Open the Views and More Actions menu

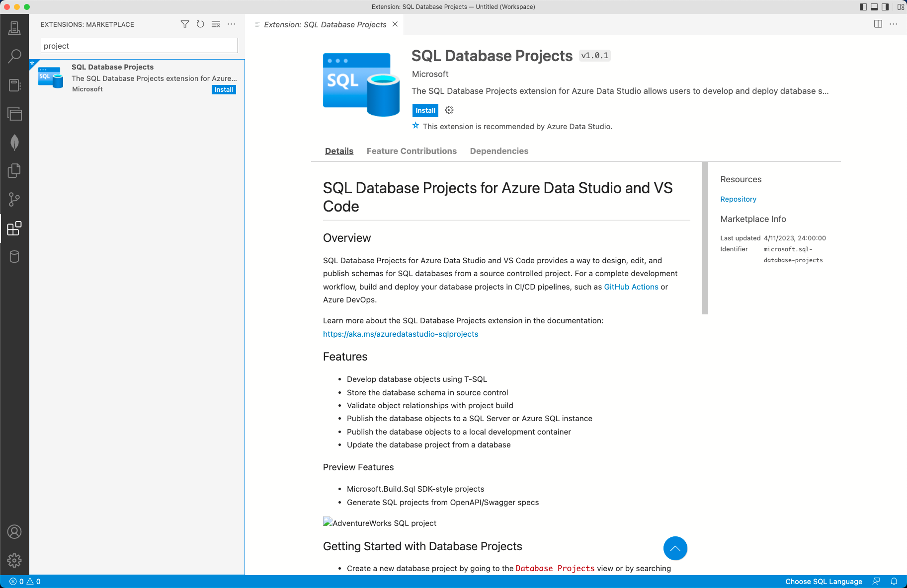tap(232, 24)
